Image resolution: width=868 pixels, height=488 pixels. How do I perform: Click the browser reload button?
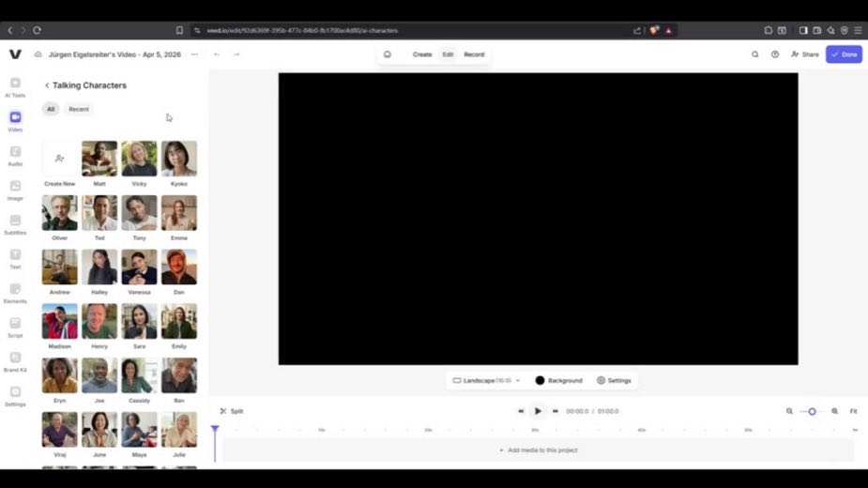(x=38, y=30)
